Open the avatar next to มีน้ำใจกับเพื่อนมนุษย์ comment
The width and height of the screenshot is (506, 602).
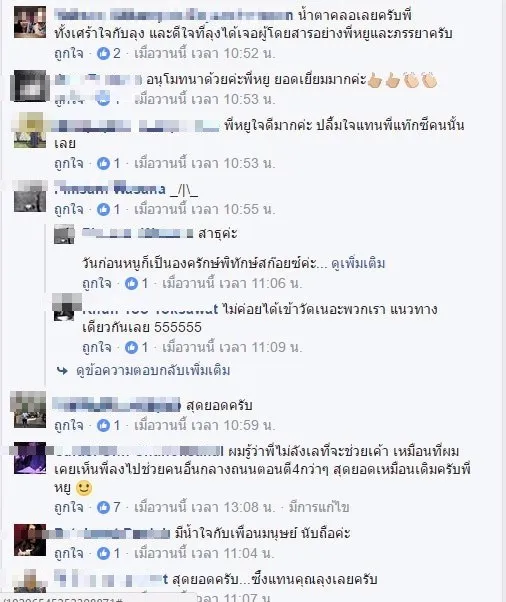click(30, 540)
